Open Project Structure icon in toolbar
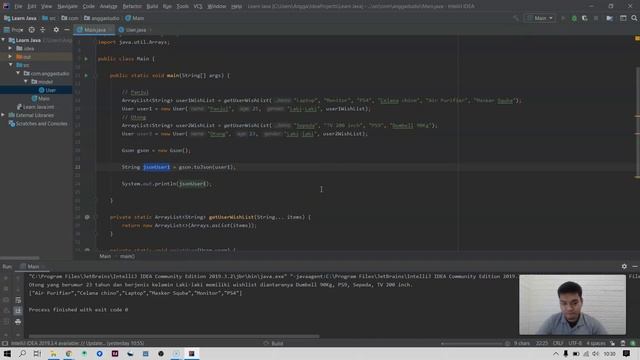Viewport: 640px width, 360px height. (609, 18)
